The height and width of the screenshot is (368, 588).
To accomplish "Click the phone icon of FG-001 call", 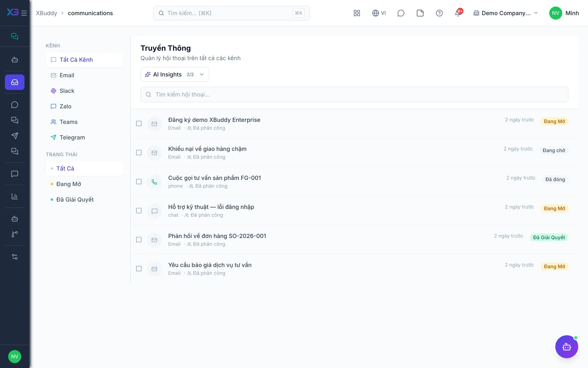I will 154,182.
